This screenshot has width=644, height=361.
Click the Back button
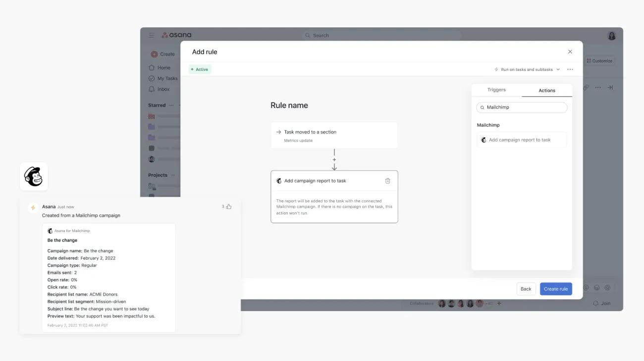(526, 288)
